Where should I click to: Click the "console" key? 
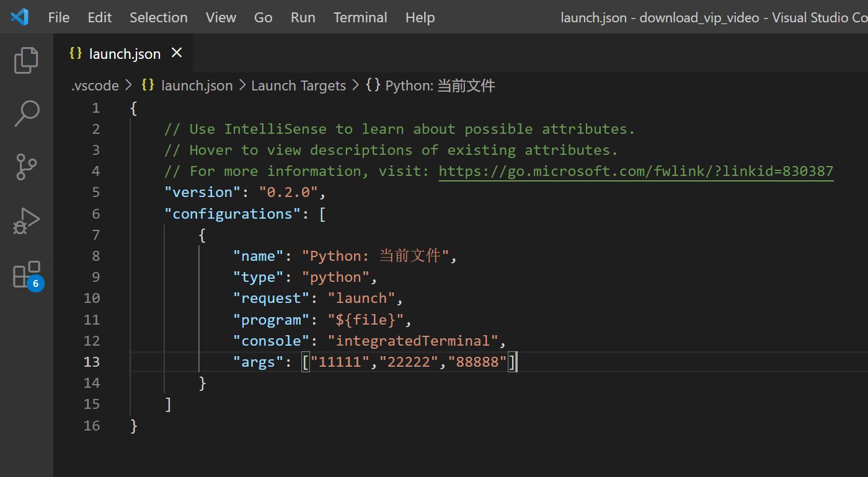[271, 341]
